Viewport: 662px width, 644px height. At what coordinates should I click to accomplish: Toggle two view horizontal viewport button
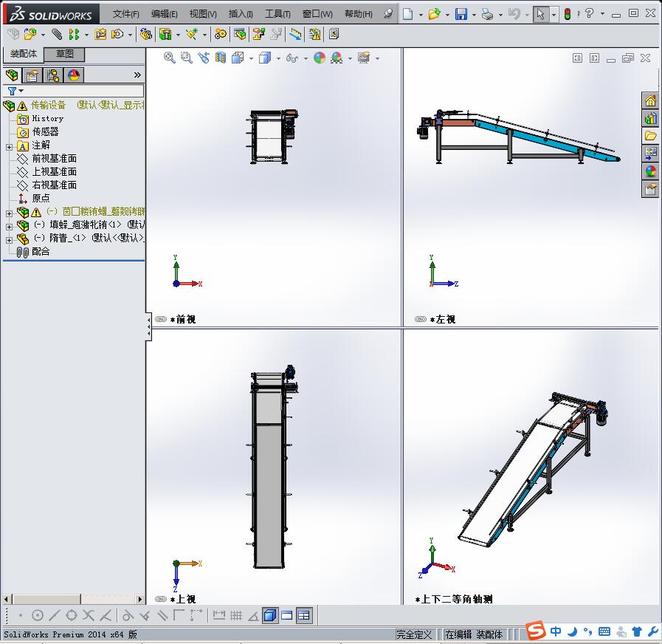pyautogui.click(x=287, y=615)
